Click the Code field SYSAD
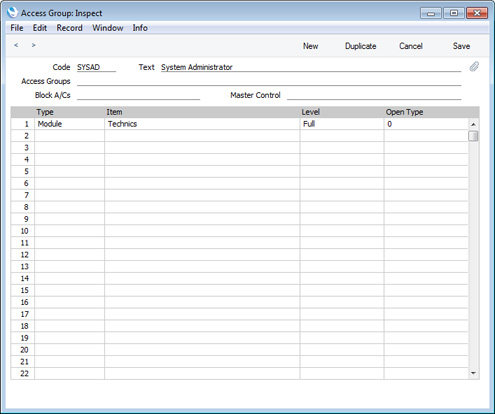 (96, 67)
